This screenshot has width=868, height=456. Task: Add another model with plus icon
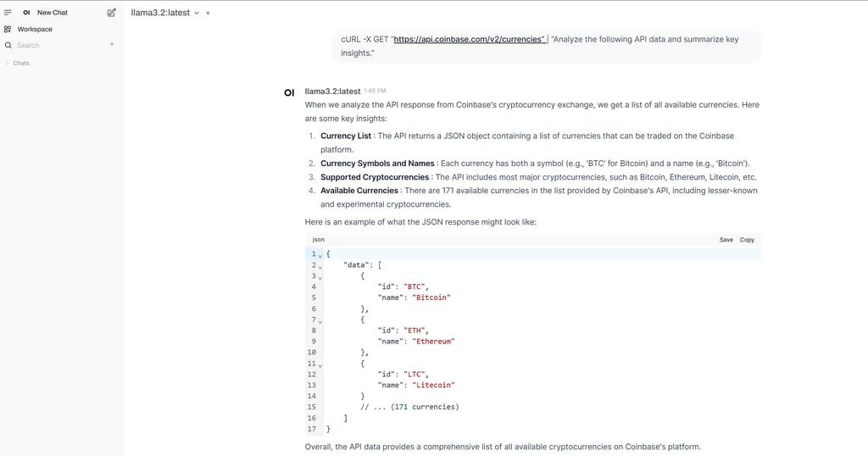click(x=209, y=13)
